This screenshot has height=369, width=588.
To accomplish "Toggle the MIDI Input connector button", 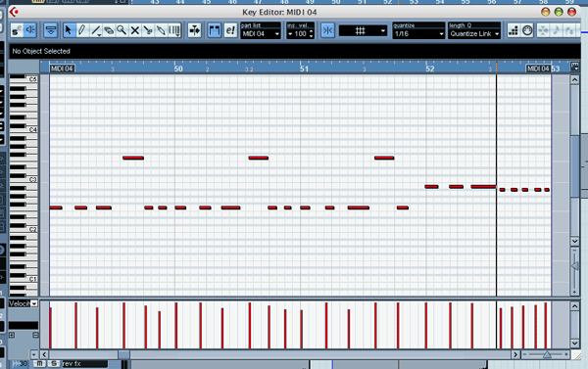I will coord(527,30).
